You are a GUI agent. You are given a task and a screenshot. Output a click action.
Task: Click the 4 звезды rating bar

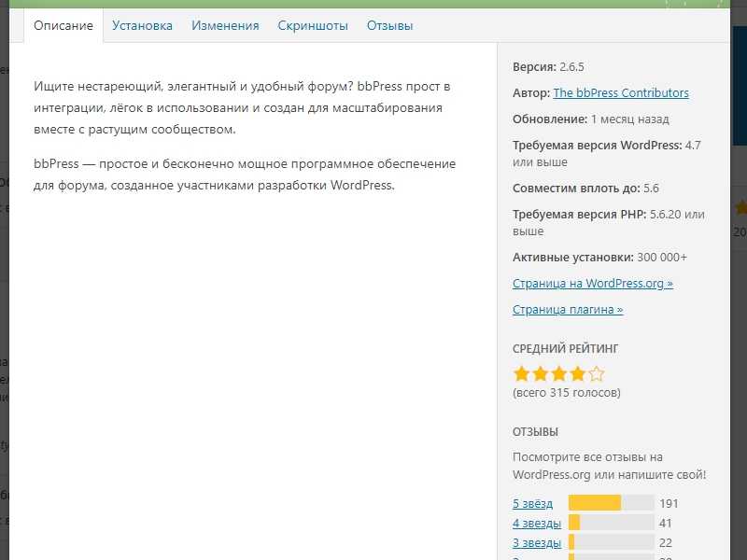(x=612, y=523)
